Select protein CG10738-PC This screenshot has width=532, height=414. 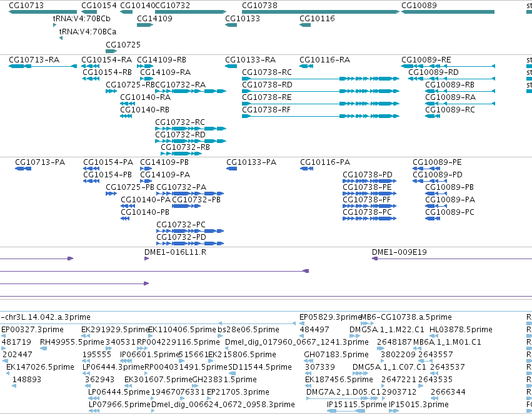367,212
